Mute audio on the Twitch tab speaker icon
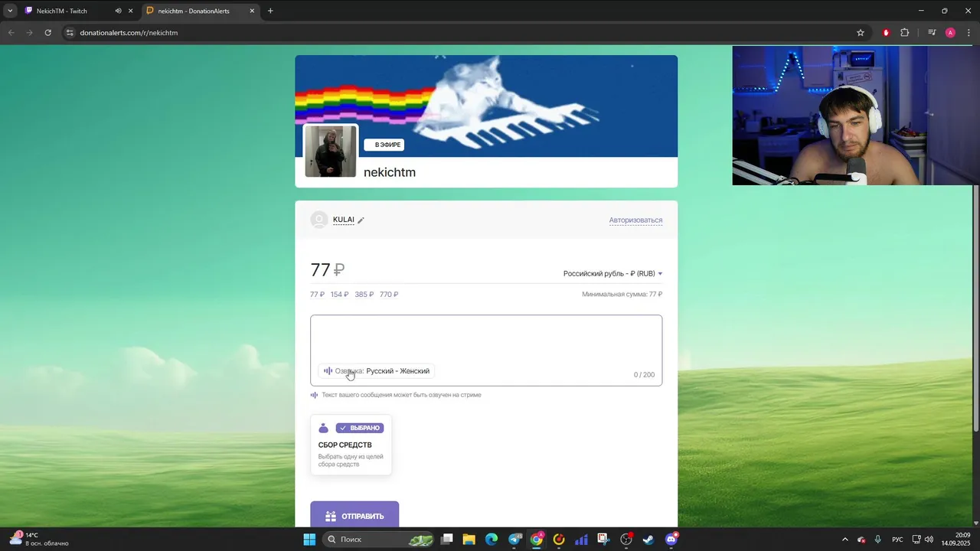Screen dimensions: 980x551 118,11
